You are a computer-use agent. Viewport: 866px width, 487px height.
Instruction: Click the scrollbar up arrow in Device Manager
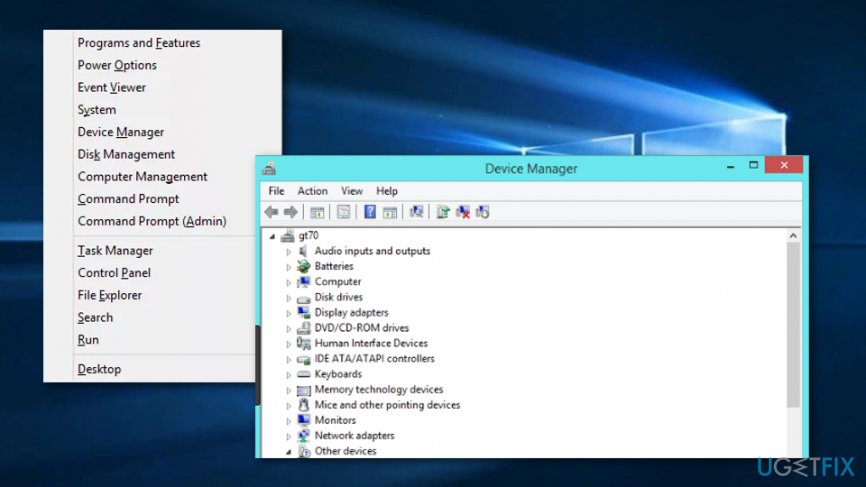[x=793, y=236]
